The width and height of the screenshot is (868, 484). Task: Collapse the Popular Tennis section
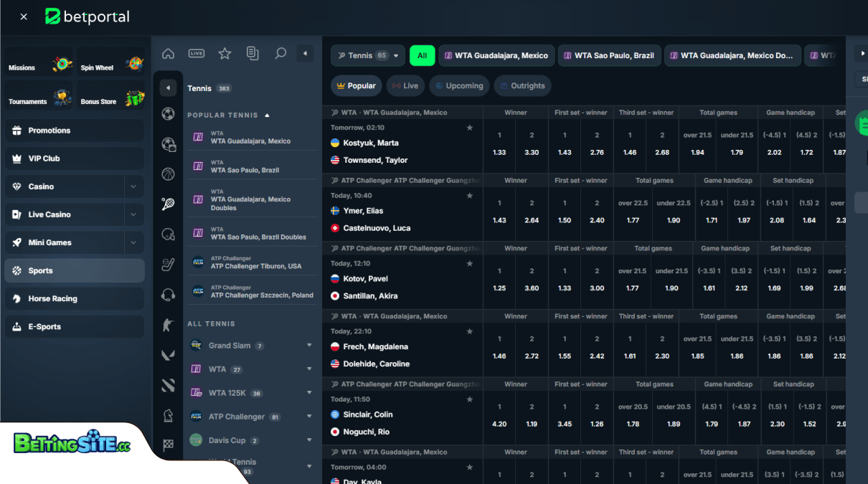[x=268, y=115]
